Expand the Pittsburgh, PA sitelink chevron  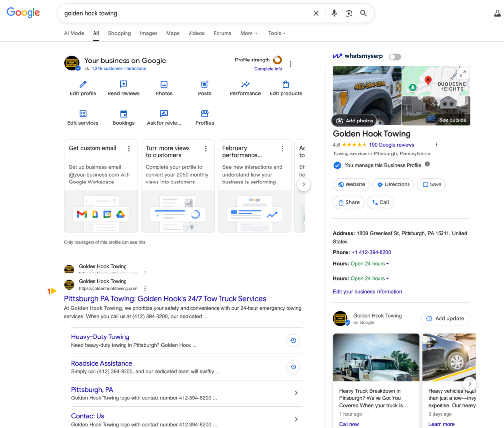296,393
